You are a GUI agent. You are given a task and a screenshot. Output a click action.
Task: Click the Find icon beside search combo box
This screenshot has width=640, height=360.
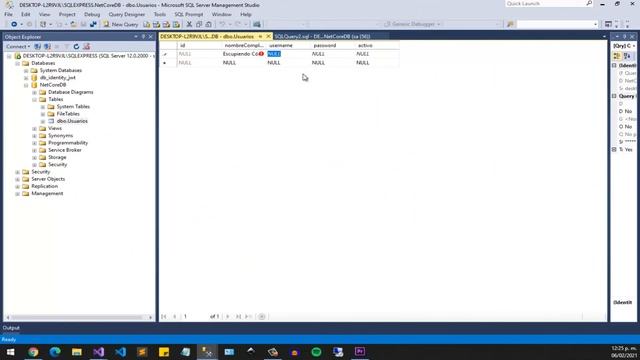point(510,24)
